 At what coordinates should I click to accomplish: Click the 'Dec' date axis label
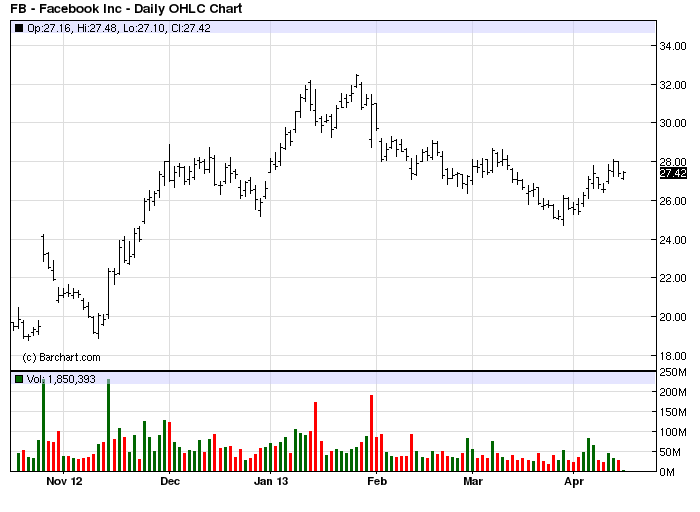(x=170, y=481)
